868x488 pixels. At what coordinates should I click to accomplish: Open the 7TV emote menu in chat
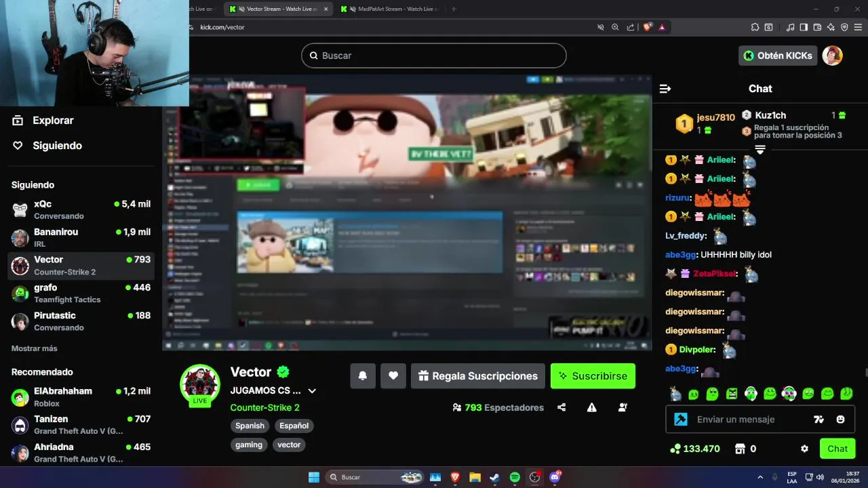pos(818,420)
